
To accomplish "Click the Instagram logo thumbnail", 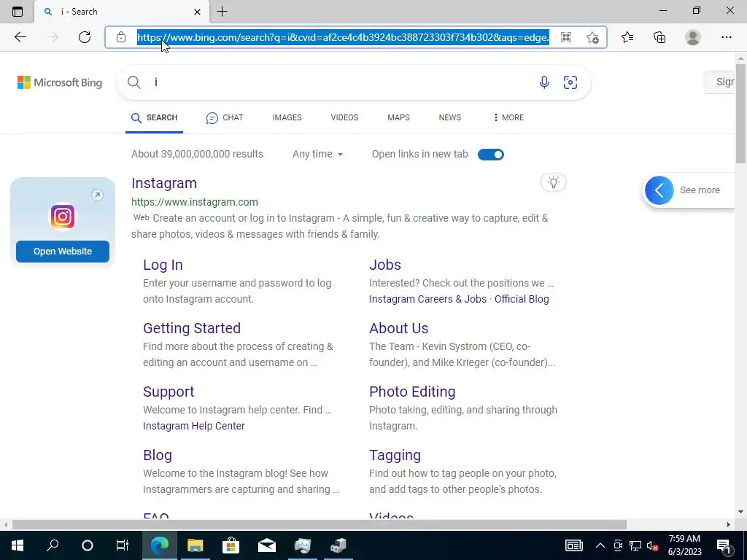I will pyautogui.click(x=63, y=217).
